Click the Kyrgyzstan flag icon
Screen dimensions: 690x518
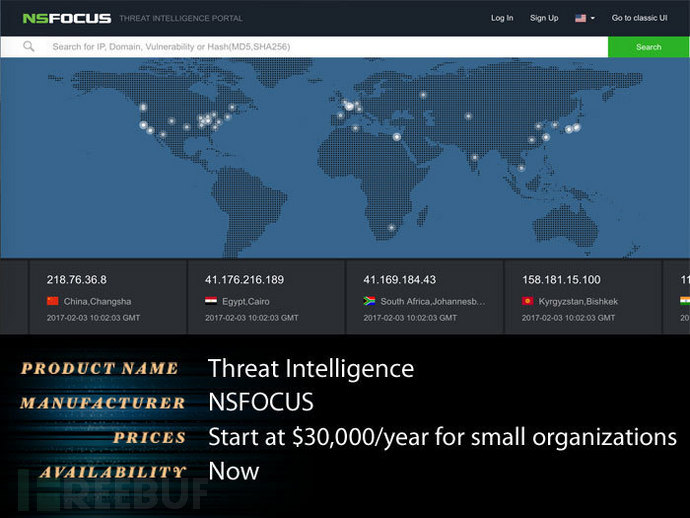click(528, 301)
